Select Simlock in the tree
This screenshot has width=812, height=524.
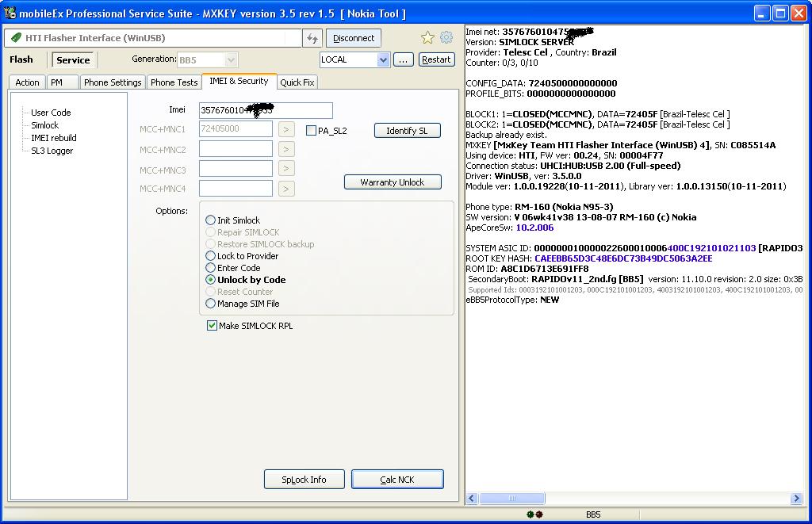(45, 125)
